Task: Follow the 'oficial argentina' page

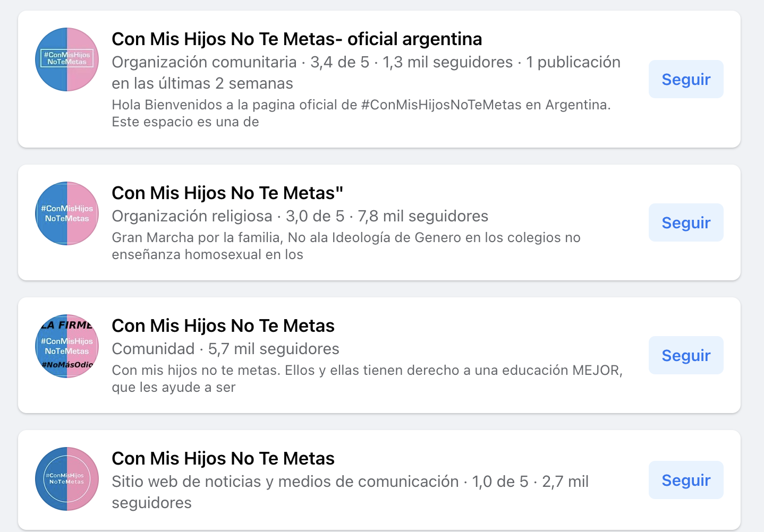Action: point(685,79)
